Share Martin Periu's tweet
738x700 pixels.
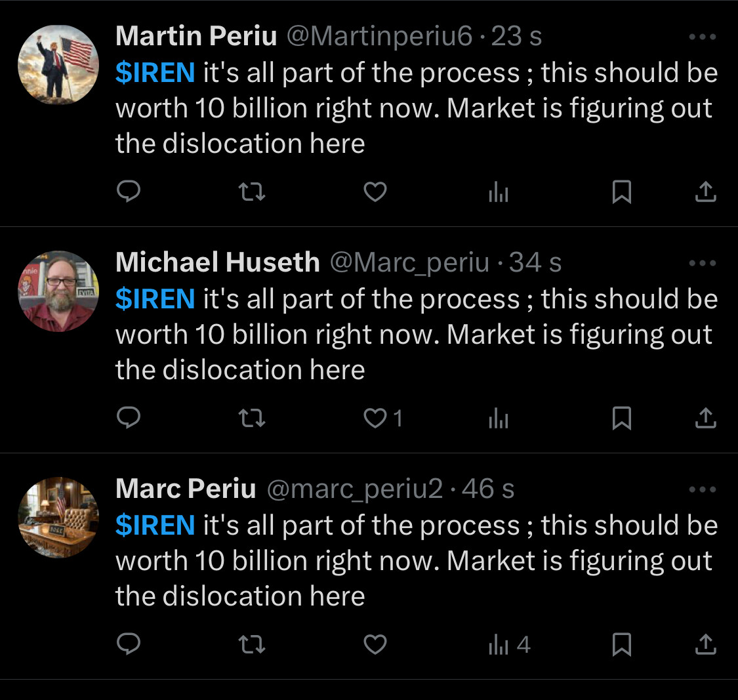tap(705, 192)
